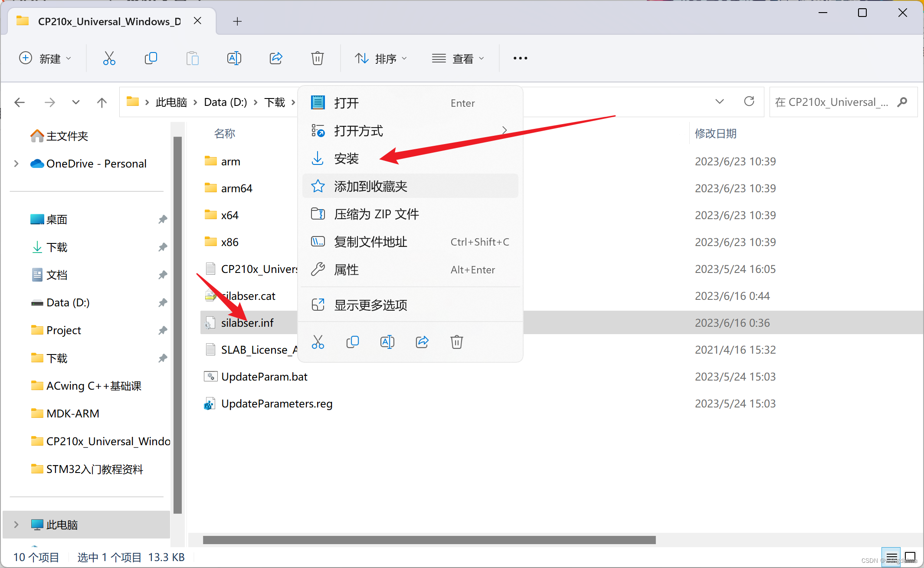Viewport: 924px width, 568px height.
Task: Click the CP210x_Universal search box
Action: pyautogui.click(x=833, y=102)
